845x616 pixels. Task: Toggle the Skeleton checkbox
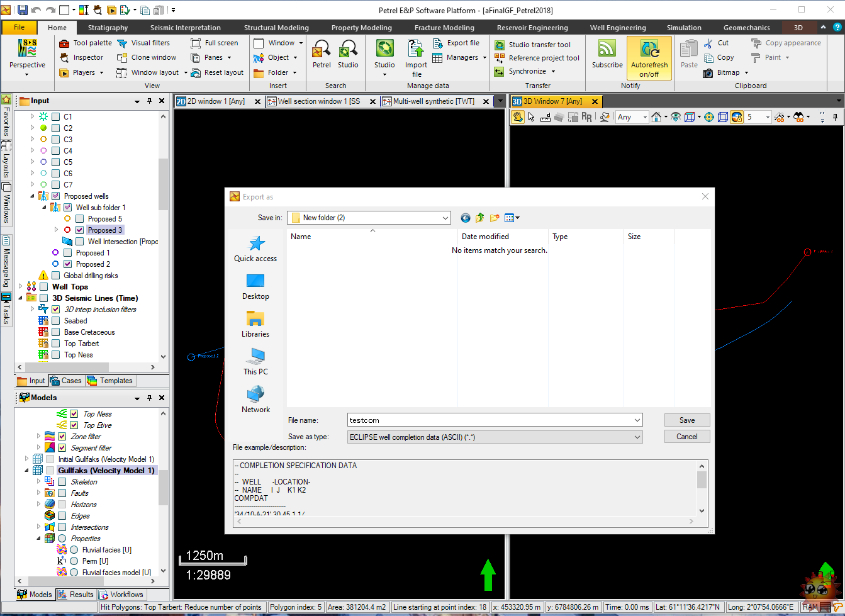pyautogui.click(x=62, y=482)
